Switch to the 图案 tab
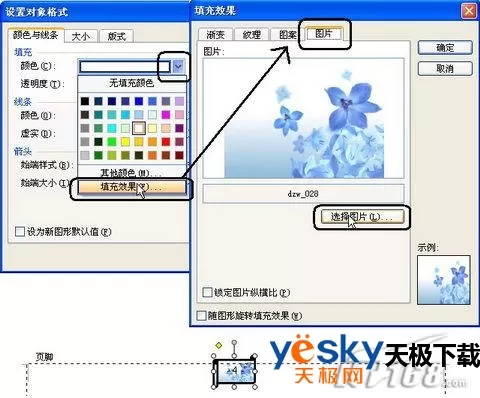The image size is (480, 398). (x=287, y=35)
